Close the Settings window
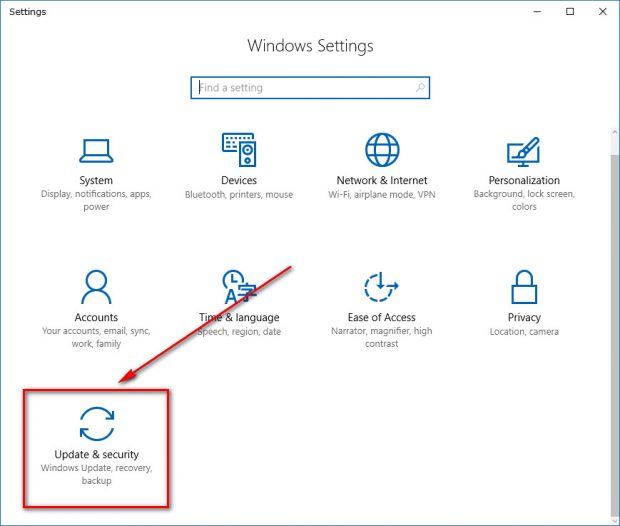Image resolution: width=620 pixels, height=526 pixels. coord(603,11)
